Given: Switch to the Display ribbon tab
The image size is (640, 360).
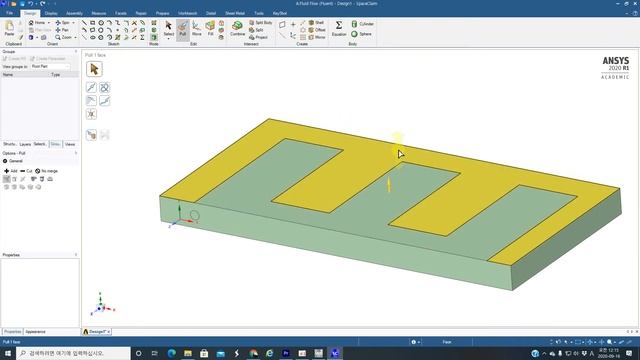Looking at the screenshot, I should click(51, 13).
